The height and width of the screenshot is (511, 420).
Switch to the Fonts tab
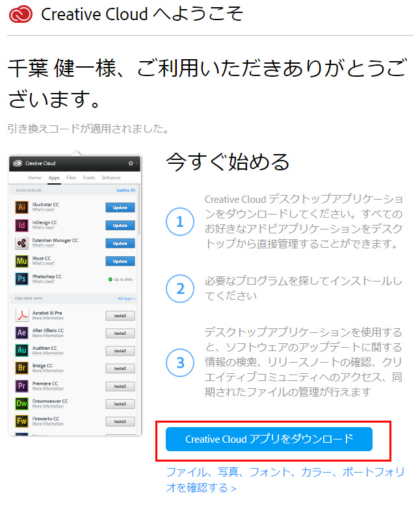89,177
